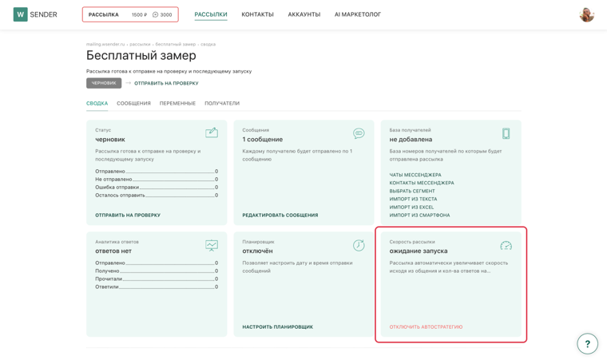Screen dimensions: 607x364
Task: Open the user avatar profile
Action: 586,14
